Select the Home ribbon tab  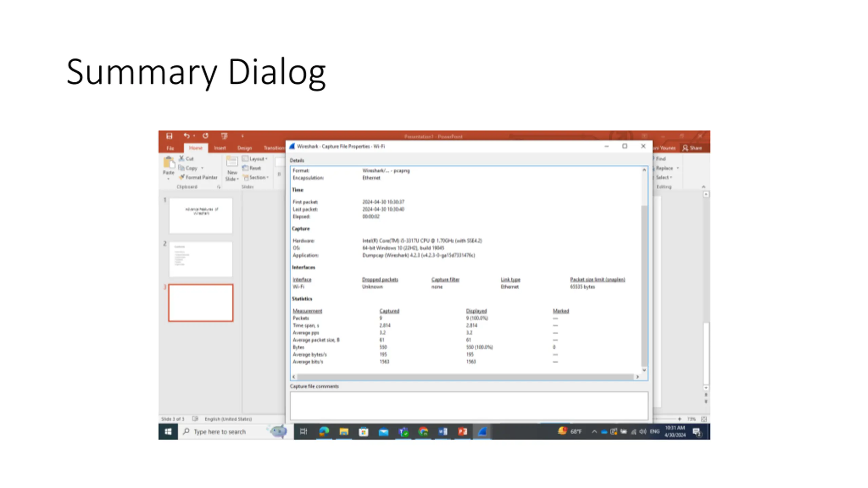(x=196, y=148)
